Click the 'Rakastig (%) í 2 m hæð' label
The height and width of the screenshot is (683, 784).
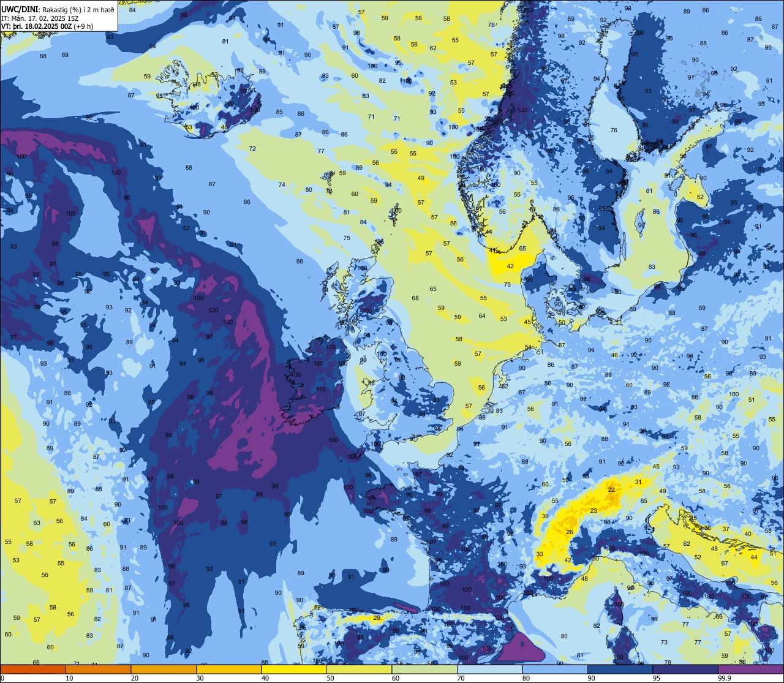point(77,10)
